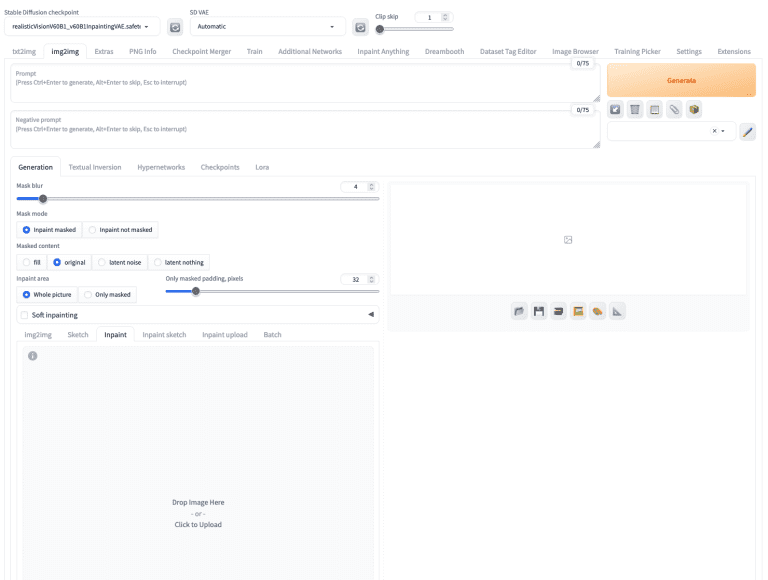This screenshot has width=768, height=580.
Task: Open the Inpaint sketch tab
Action: 164,334
